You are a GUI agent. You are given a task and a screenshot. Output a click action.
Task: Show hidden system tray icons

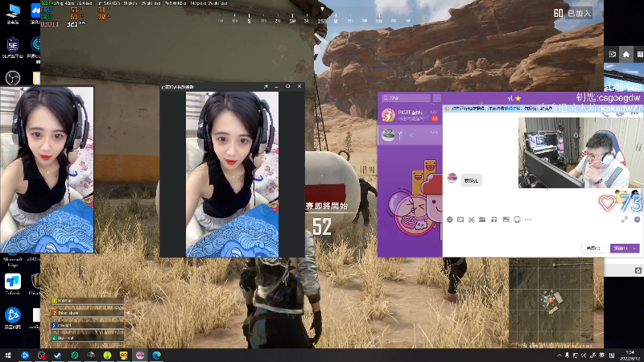pos(559,356)
